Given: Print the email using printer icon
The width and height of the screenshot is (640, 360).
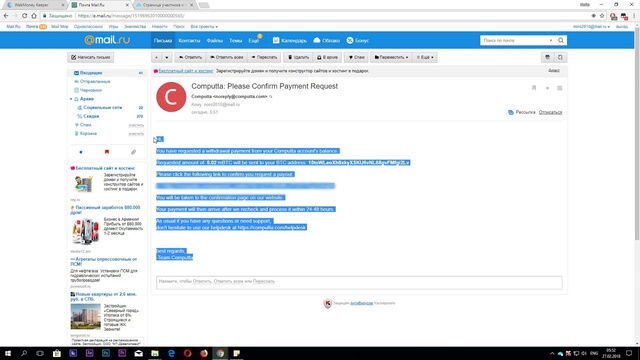Looking at the screenshot, I should click(547, 57).
